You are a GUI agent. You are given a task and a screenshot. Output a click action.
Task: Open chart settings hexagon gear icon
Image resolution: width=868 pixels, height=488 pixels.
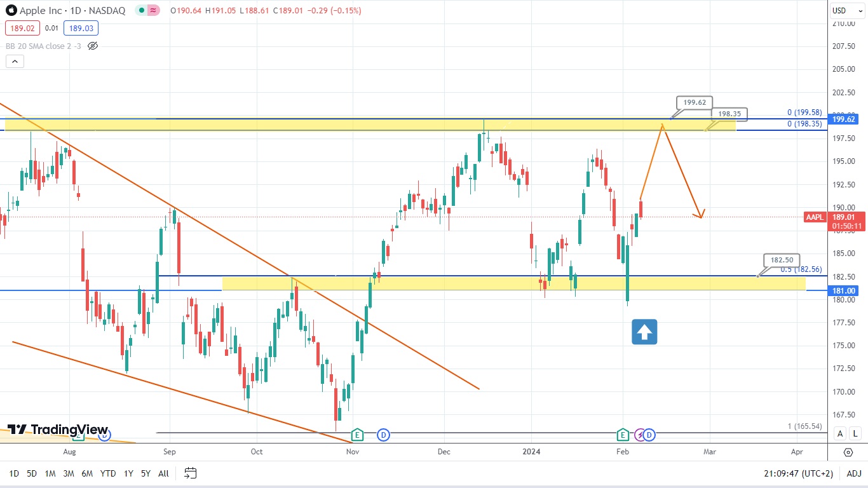[848, 452]
